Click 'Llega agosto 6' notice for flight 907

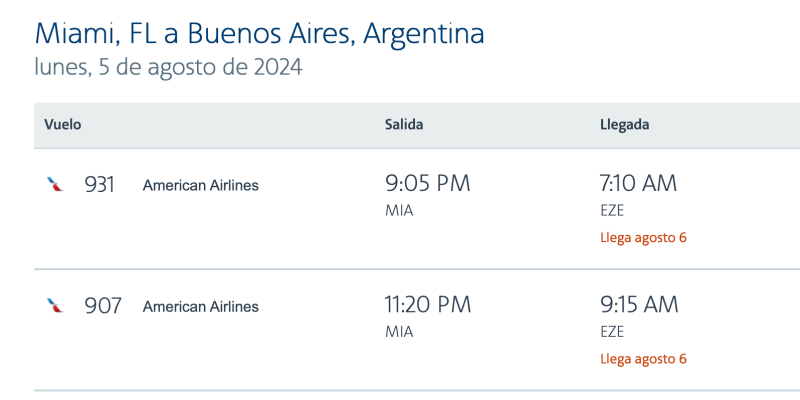click(643, 359)
